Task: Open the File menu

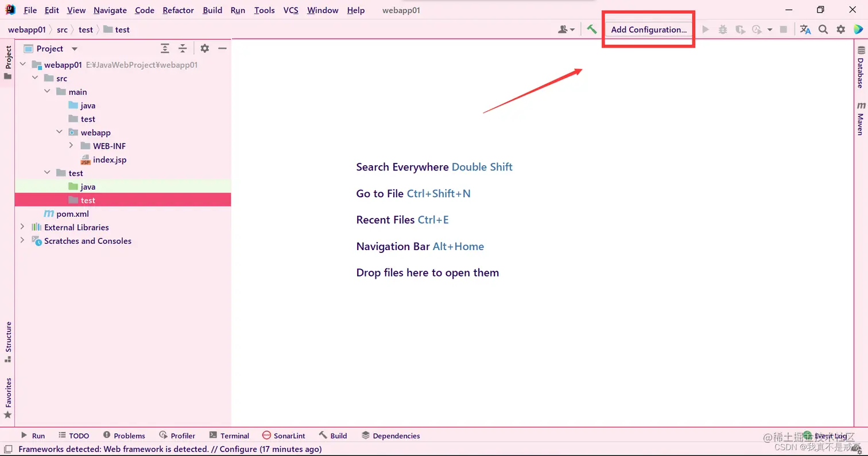Action: pos(30,10)
